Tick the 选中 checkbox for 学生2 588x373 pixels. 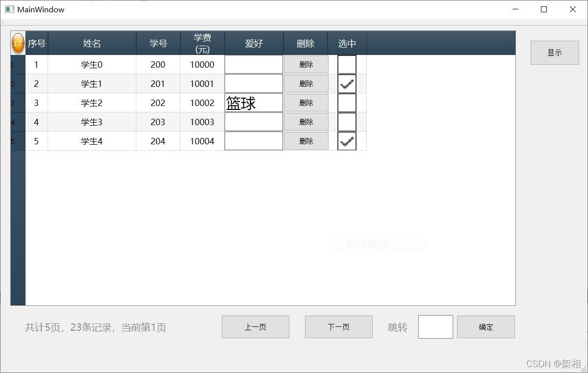[x=347, y=103]
